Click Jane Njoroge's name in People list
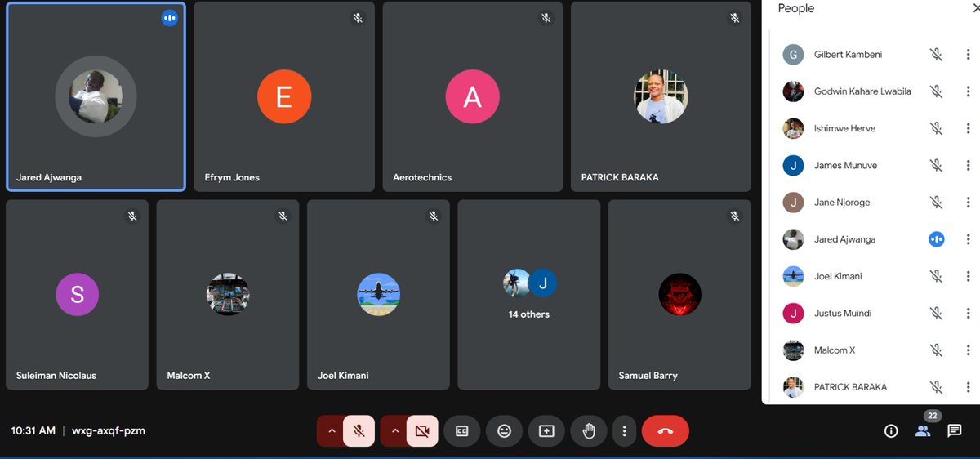Viewport: 980px width, 459px height. point(842,203)
